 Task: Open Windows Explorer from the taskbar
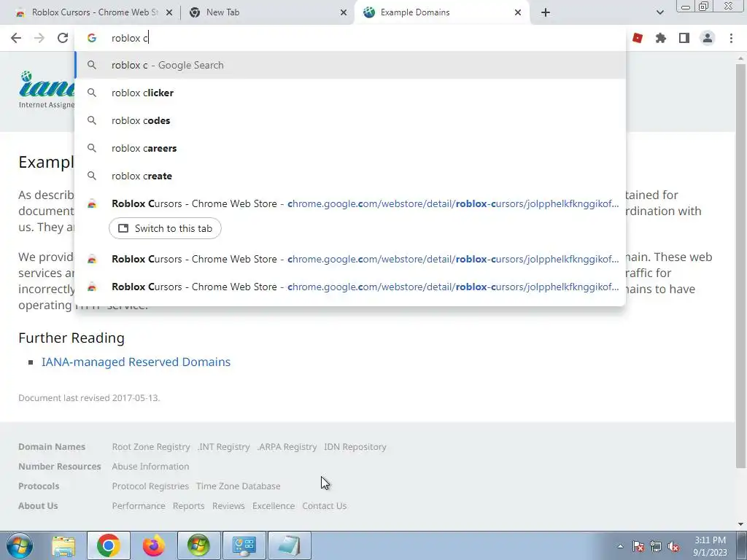coord(63,545)
